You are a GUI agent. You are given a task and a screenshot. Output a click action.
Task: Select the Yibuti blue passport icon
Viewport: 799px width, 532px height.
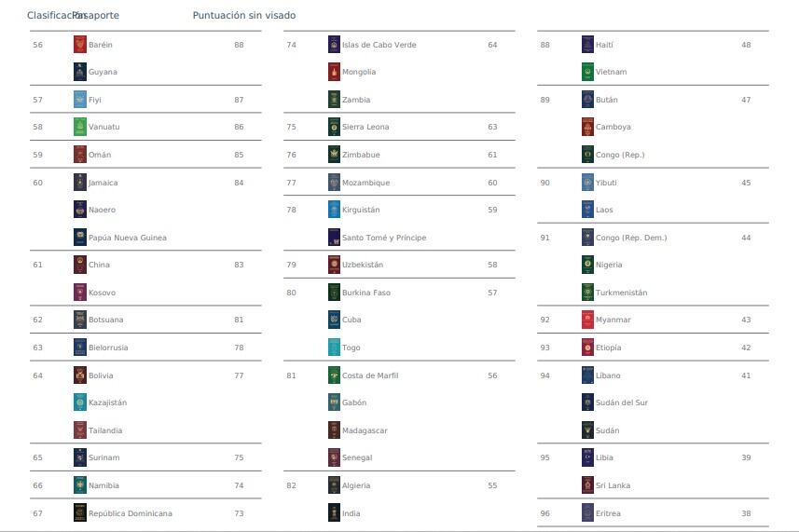tap(587, 183)
